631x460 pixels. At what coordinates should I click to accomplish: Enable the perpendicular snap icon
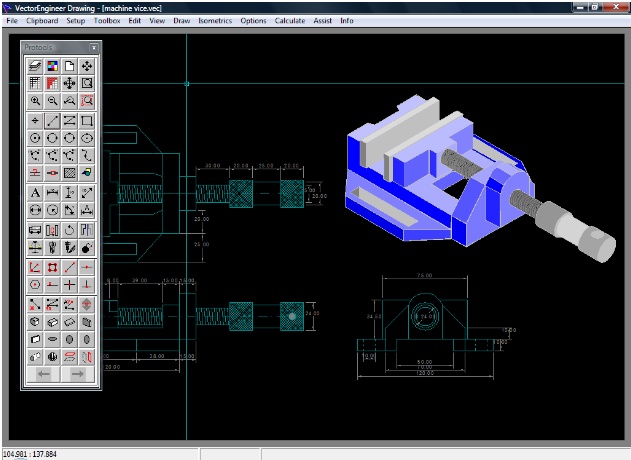tap(87, 285)
